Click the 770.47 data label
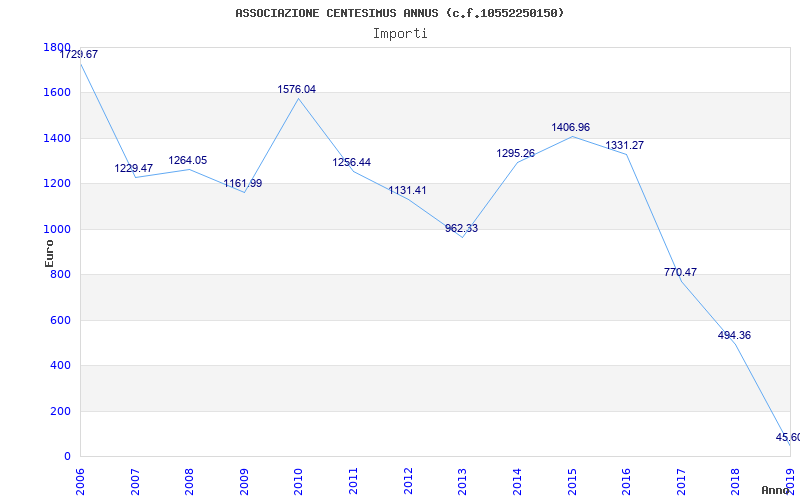Screen dimensions: 800x500 pos(680,272)
